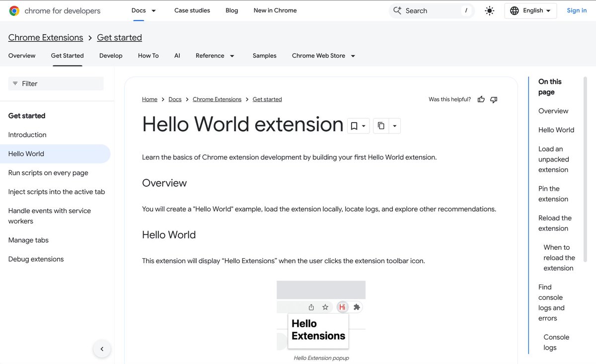Jump to Hello World in On this page
The image size is (596, 364).
click(x=556, y=130)
